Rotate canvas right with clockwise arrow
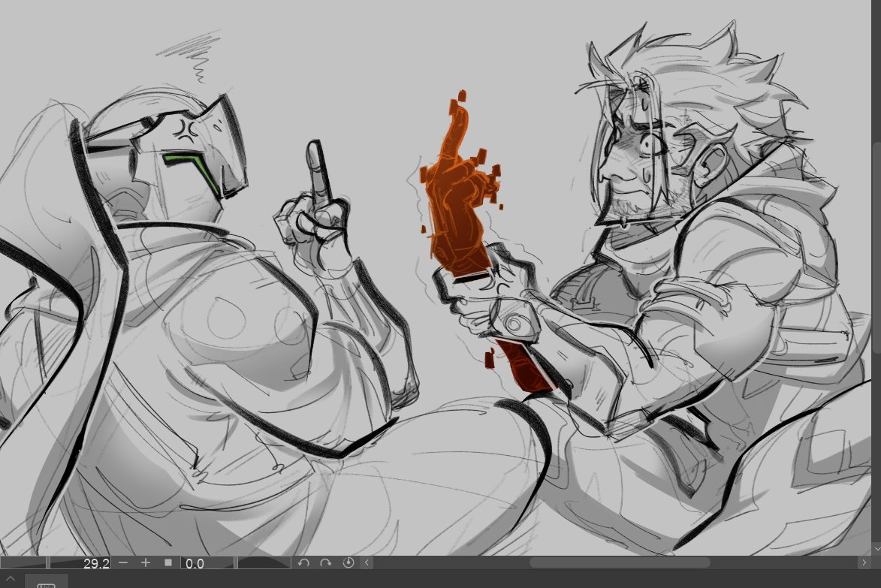The width and height of the screenshot is (881, 588). click(325, 562)
